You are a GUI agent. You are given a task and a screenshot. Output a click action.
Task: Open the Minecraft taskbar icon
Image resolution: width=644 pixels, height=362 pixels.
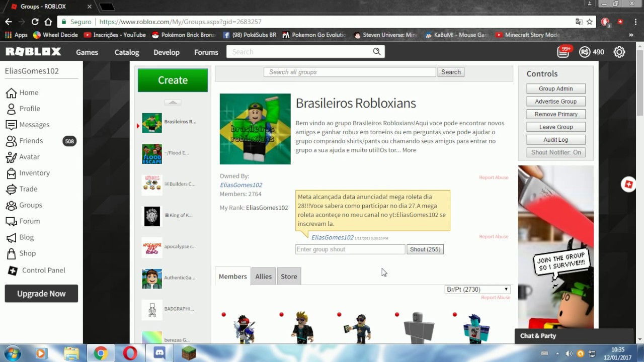click(x=189, y=353)
